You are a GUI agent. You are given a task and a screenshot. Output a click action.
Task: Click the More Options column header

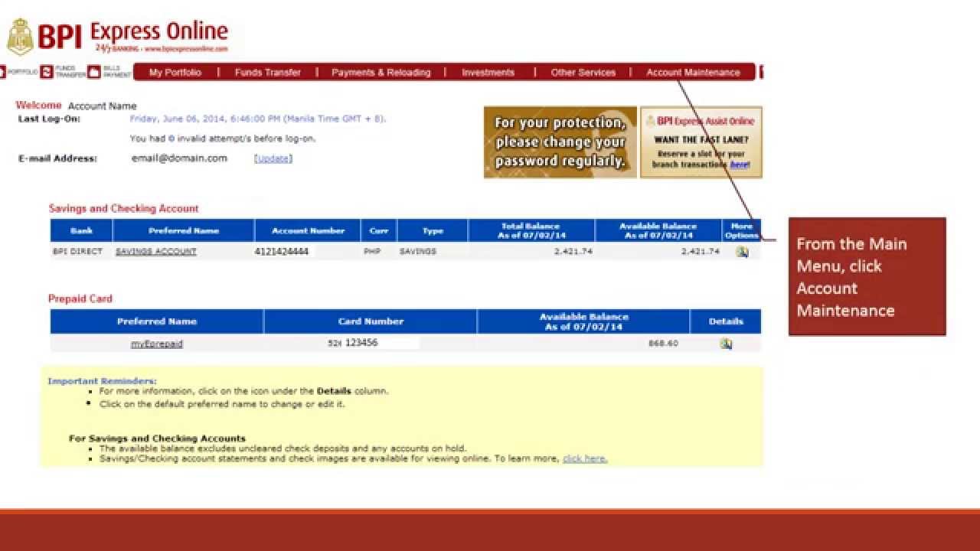[742, 230]
